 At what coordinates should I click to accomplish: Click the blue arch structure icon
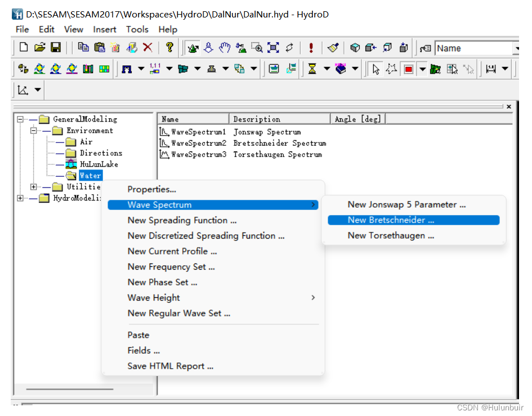tap(127, 69)
